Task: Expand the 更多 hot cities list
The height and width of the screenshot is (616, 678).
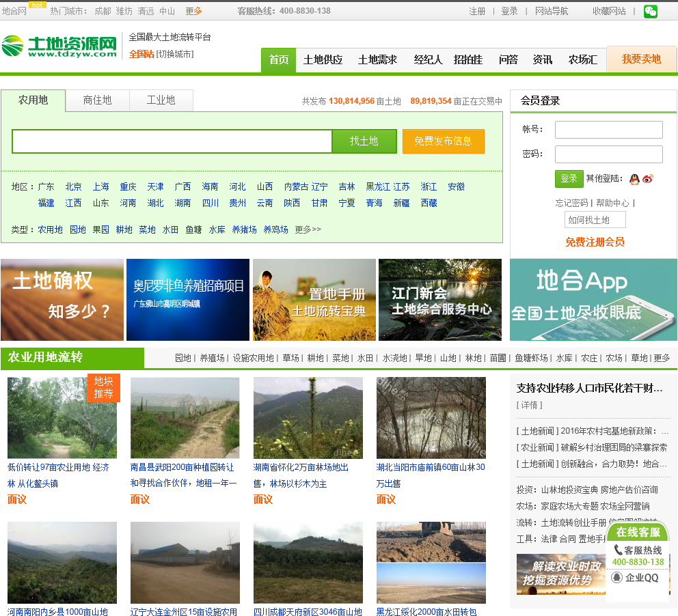Action: coord(193,11)
